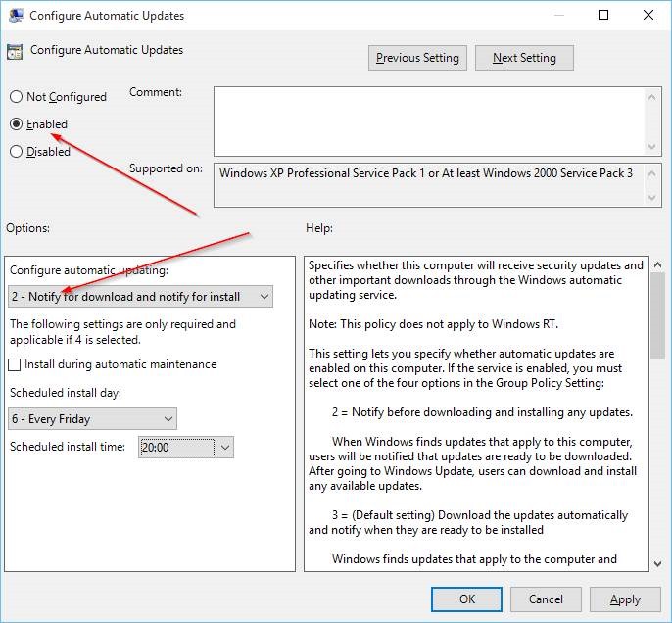672x623 pixels.
Task: Open the Scheduled install day dropdown
Action: pyautogui.click(x=92, y=419)
